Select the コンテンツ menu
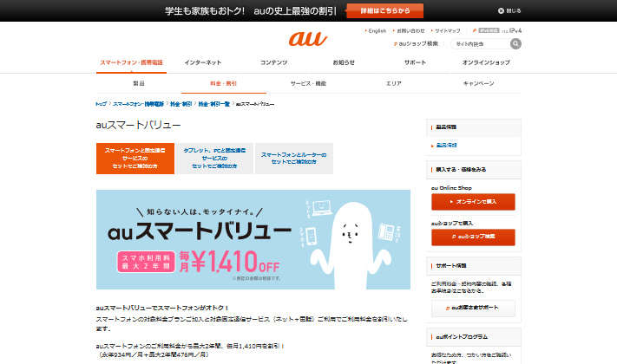617x364 pixels. pos(273,62)
